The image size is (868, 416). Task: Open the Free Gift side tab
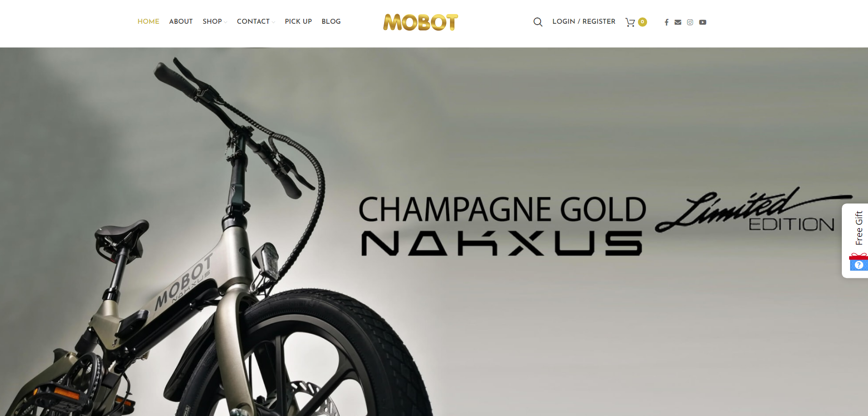pyautogui.click(x=855, y=241)
